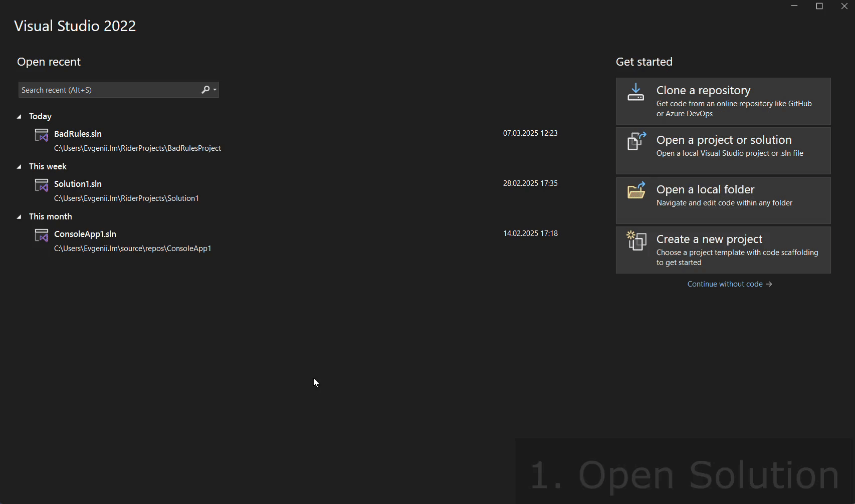Open BadRules.sln from recent list
This screenshot has height=504, width=855.
pos(296,141)
